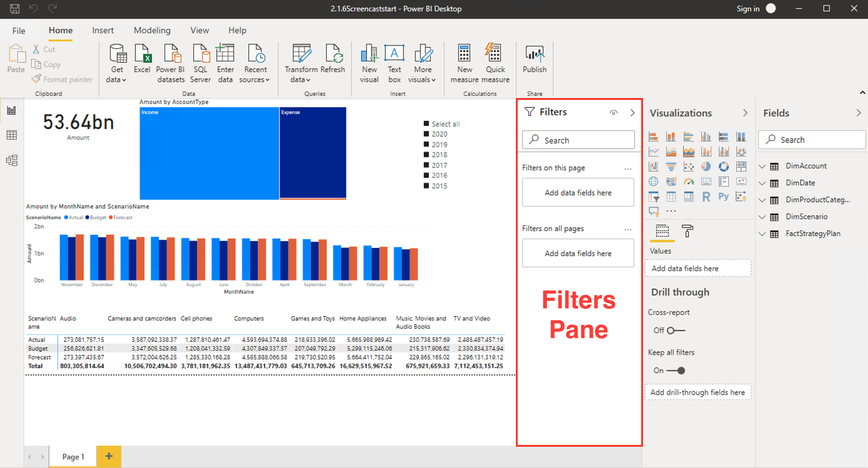Click the save icon in title bar

coord(14,8)
